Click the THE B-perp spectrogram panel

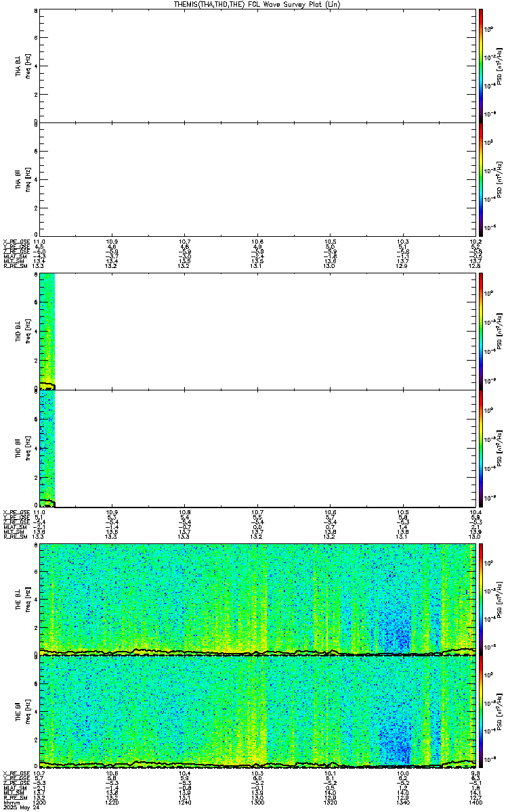pos(256,599)
